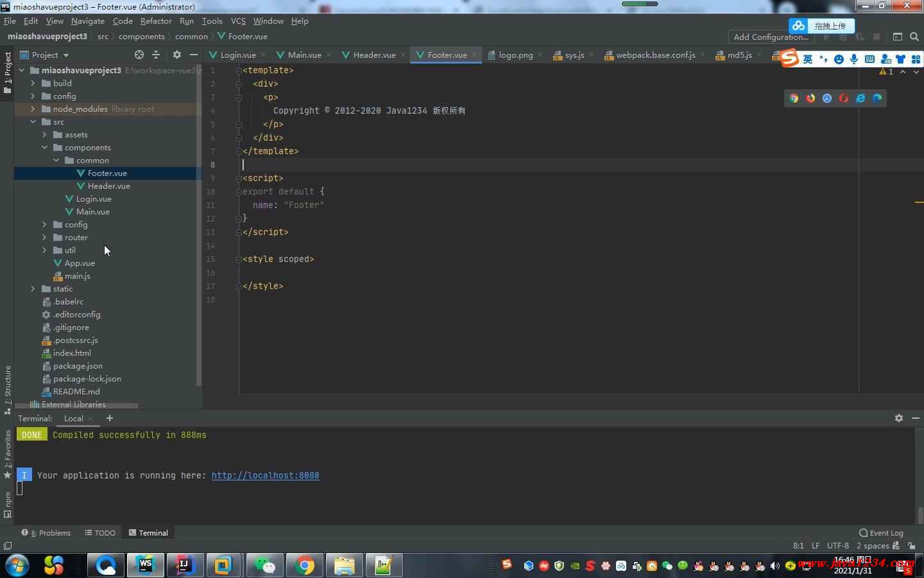Click the tool window quick access icon in status bar
924x578 pixels.
coord(8,546)
